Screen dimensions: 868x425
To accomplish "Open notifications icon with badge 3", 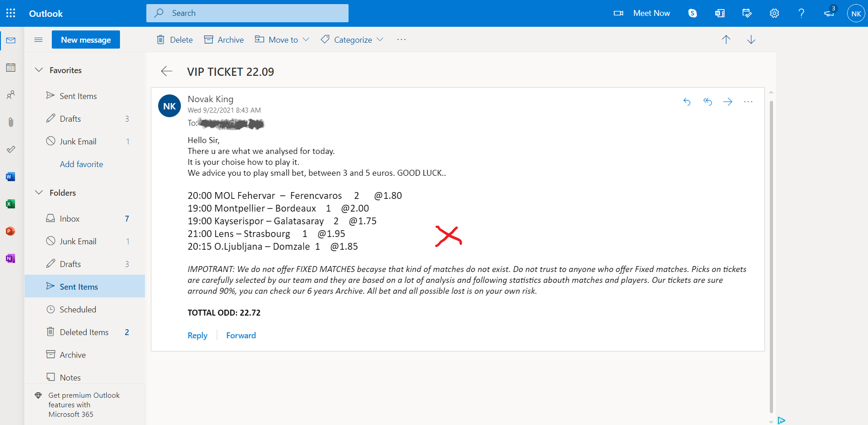I will [x=830, y=12].
